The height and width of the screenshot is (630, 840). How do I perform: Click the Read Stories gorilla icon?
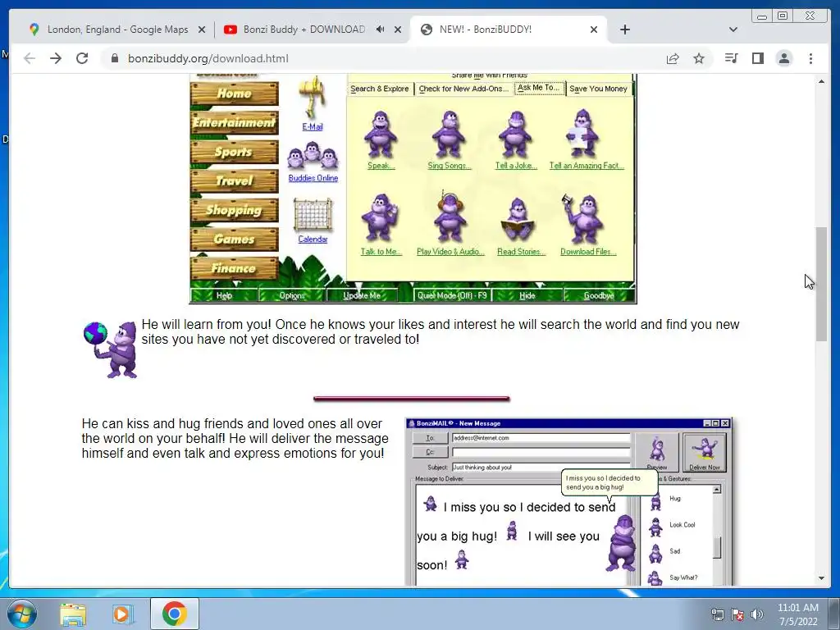[x=518, y=220]
